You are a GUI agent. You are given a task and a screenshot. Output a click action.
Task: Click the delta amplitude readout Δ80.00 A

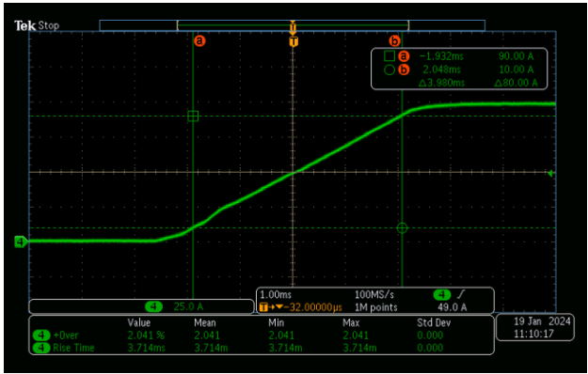[516, 83]
